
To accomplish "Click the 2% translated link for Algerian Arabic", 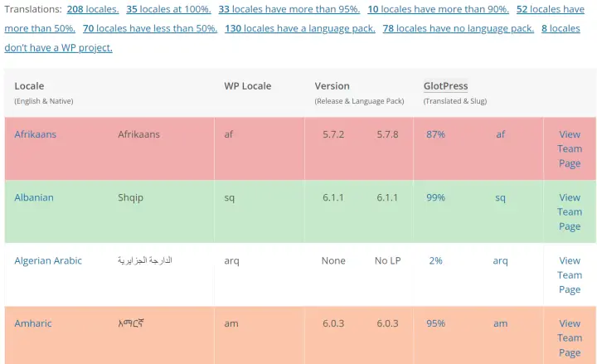I will coord(435,261).
